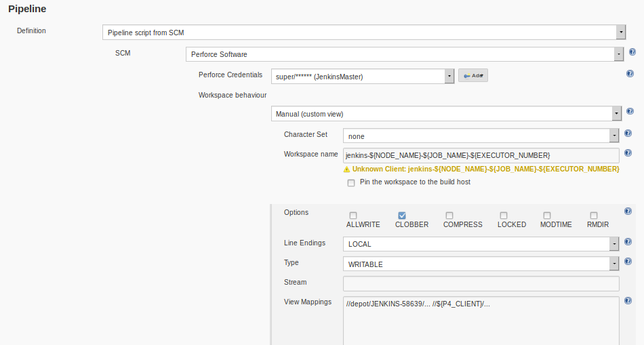Click help icon beside Type dropdown

[628, 262]
